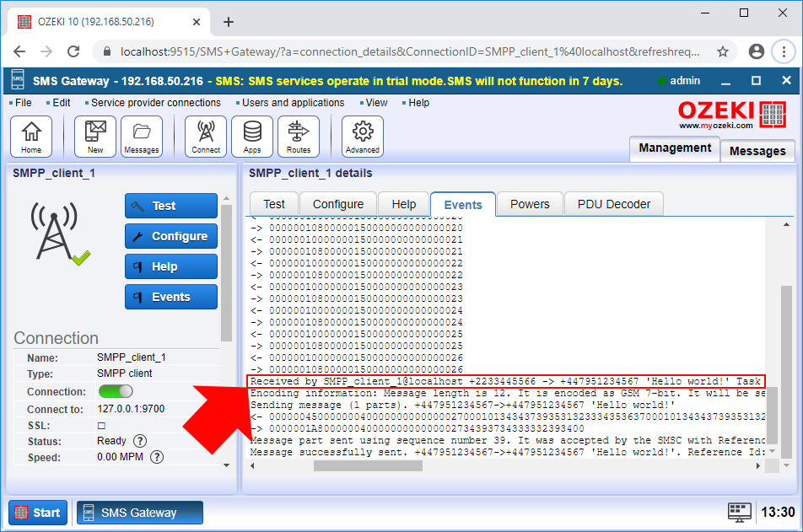Click the 13:30 clock
The height and width of the screenshot is (532, 803).
click(x=778, y=512)
